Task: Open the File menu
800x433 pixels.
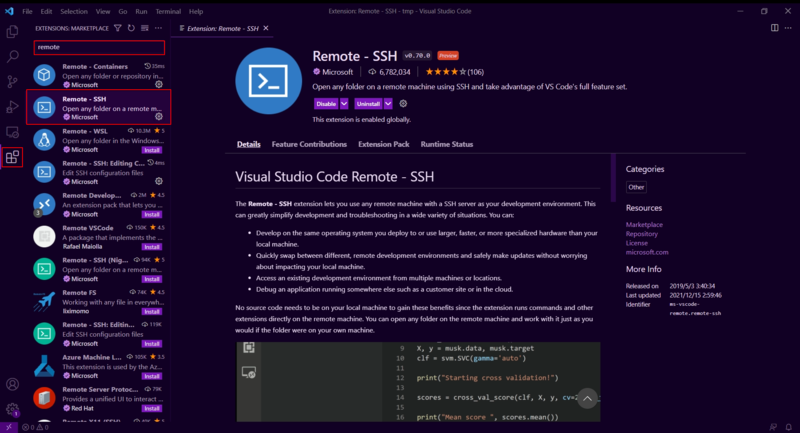Action: 27,11
